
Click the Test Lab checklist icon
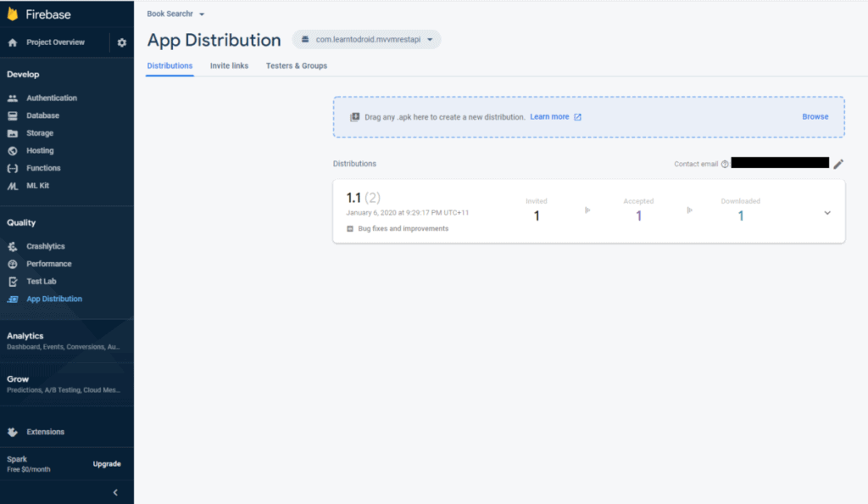13,282
